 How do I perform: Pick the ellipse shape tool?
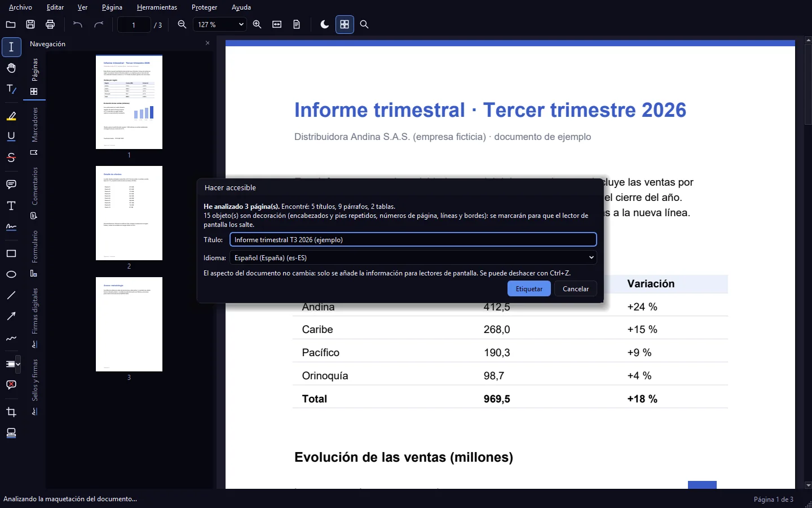[11, 274]
